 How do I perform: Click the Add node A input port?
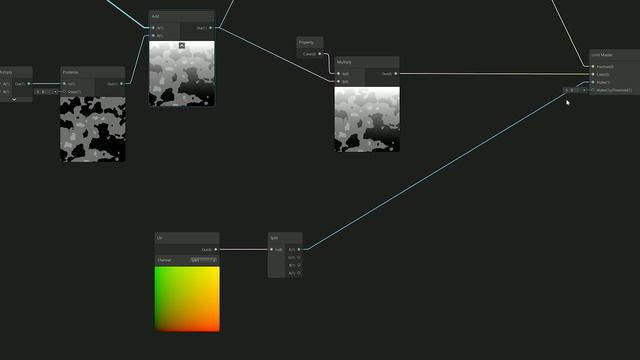pyautogui.click(x=153, y=28)
